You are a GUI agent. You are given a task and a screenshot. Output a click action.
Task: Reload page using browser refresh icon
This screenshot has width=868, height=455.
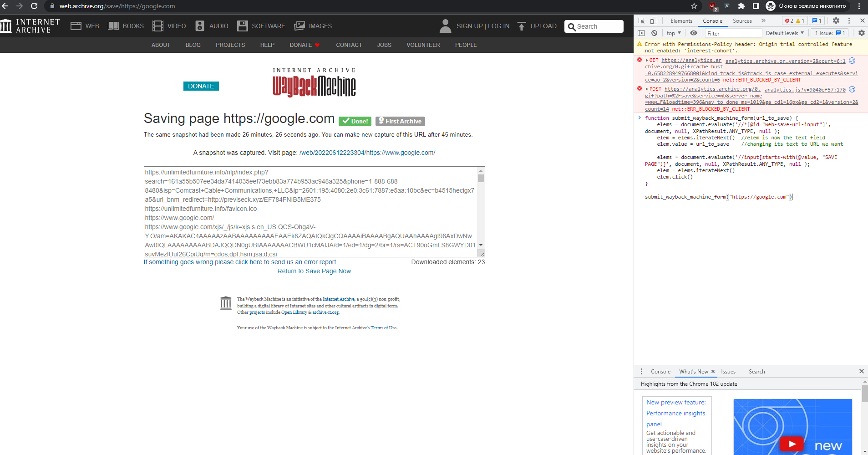click(34, 6)
